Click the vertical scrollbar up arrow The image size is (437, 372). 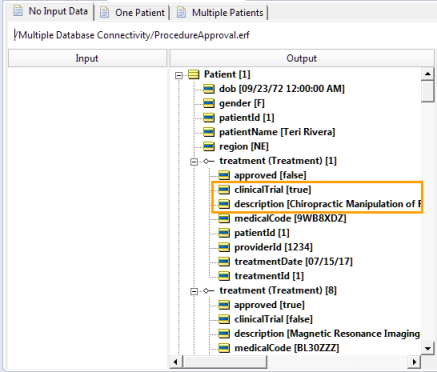tap(428, 74)
